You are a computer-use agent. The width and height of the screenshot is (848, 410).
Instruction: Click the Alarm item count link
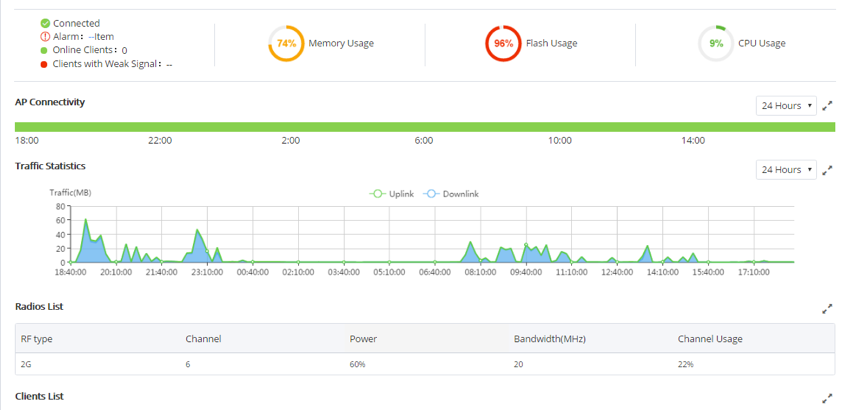[x=101, y=37]
